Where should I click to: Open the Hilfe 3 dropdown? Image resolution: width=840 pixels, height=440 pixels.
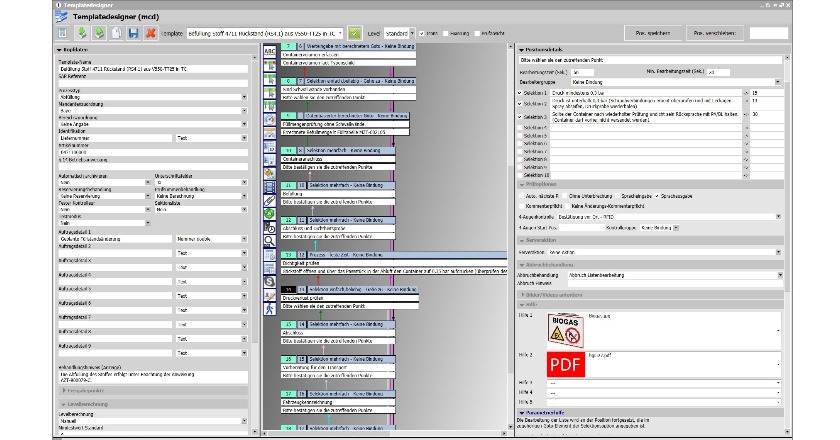[778, 383]
